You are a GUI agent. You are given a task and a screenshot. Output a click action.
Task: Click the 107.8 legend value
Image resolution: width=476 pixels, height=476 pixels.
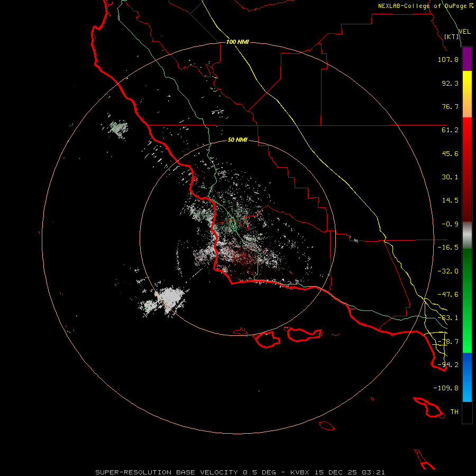[448, 59]
